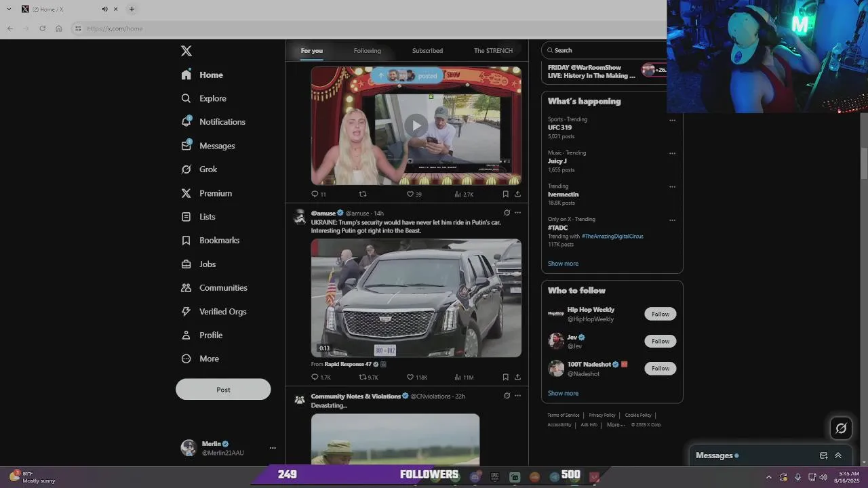Open Bookmarks in the sidebar
Screen dimensions: 868x488
click(210, 240)
